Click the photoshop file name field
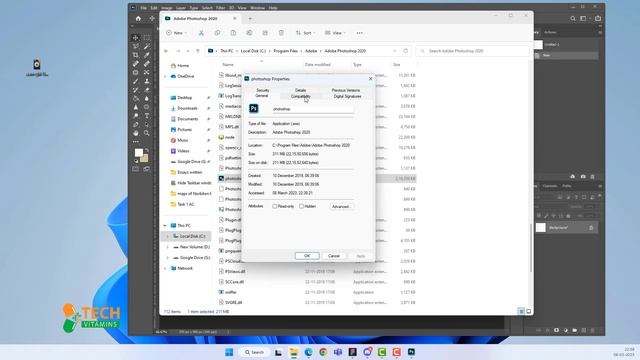The image size is (640, 360). [x=313, y=109]
